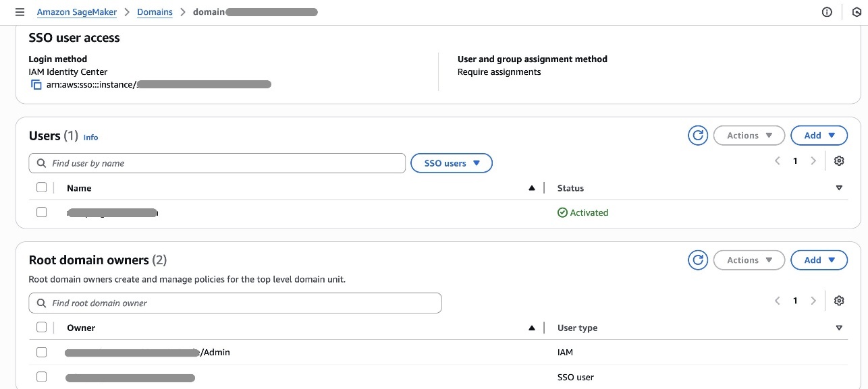The height and width of the screenshot is (389, 868).
Task: Go to Amazon SageMaker breadcrumb
Action: [x=77, y=12]
